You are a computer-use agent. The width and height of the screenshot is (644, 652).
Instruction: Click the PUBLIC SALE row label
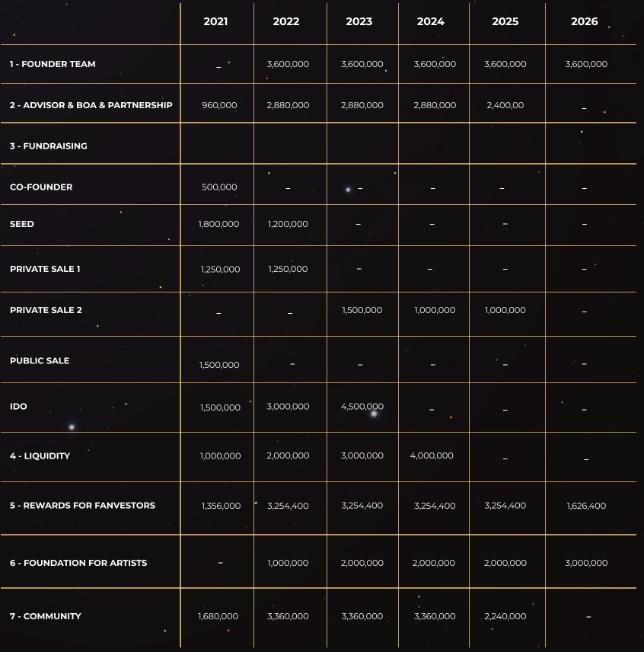(40, 360)
